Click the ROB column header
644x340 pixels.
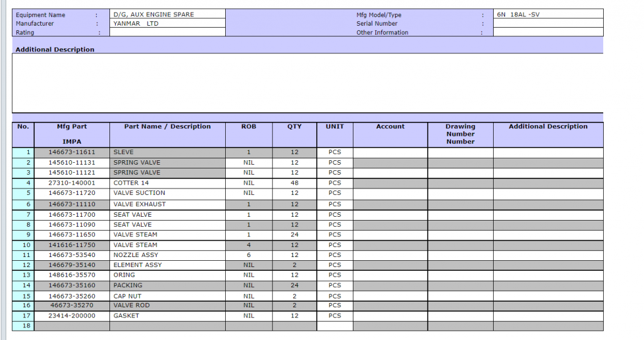[x=248, y=127]
